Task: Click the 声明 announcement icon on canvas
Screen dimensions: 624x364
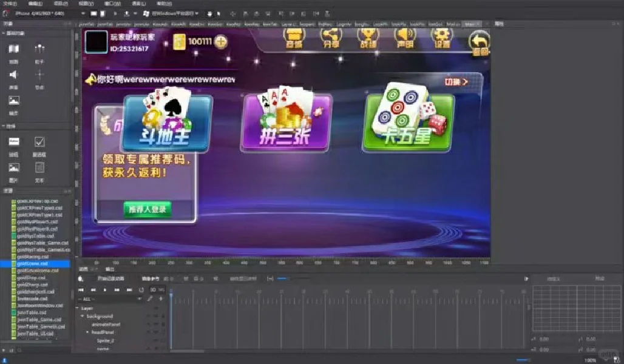Action: (405, 39)
